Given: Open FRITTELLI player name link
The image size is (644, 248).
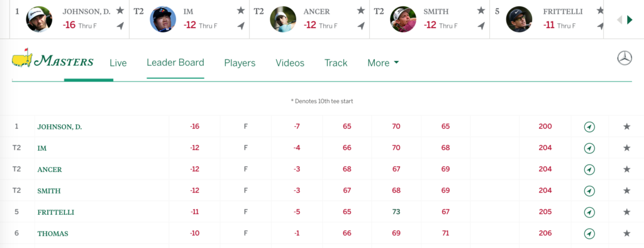Looking at the screenshot, I should coord(56,212).
